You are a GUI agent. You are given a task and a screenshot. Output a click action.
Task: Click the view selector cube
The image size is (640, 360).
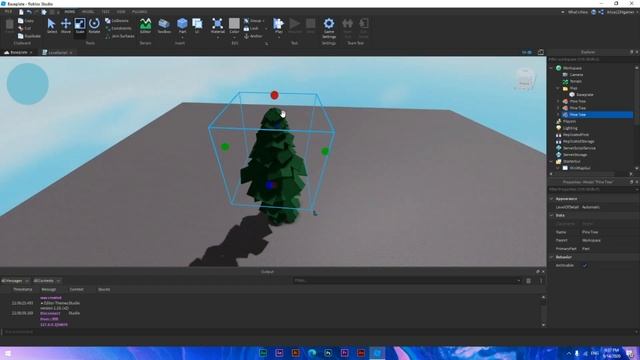524,80
